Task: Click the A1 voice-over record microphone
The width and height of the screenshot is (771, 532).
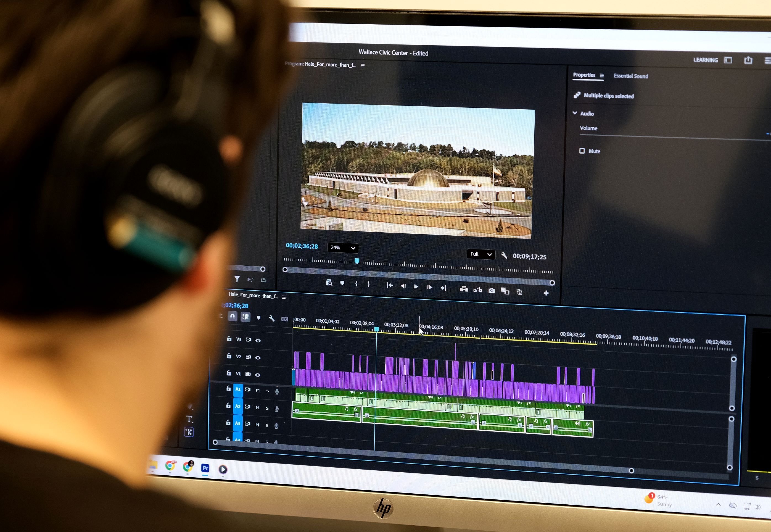Action: pyautogui.click(x=277, y=391)
